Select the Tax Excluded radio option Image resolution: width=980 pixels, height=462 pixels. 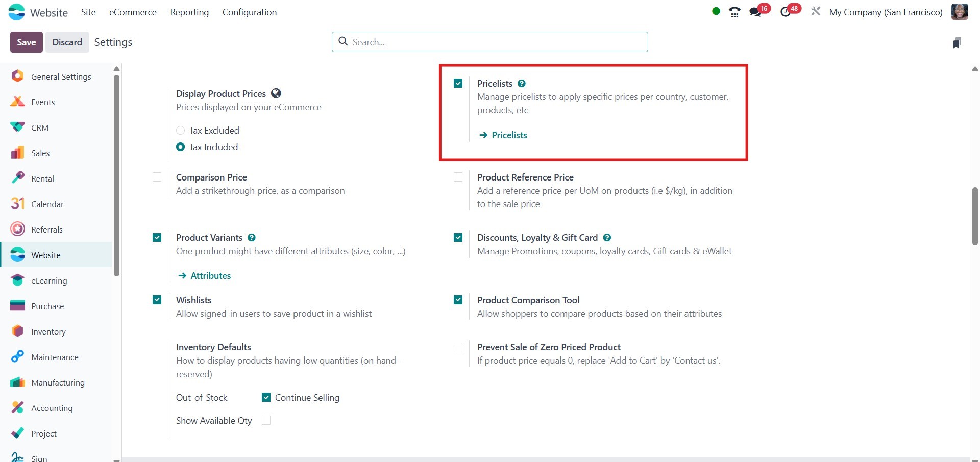[180, 131]
